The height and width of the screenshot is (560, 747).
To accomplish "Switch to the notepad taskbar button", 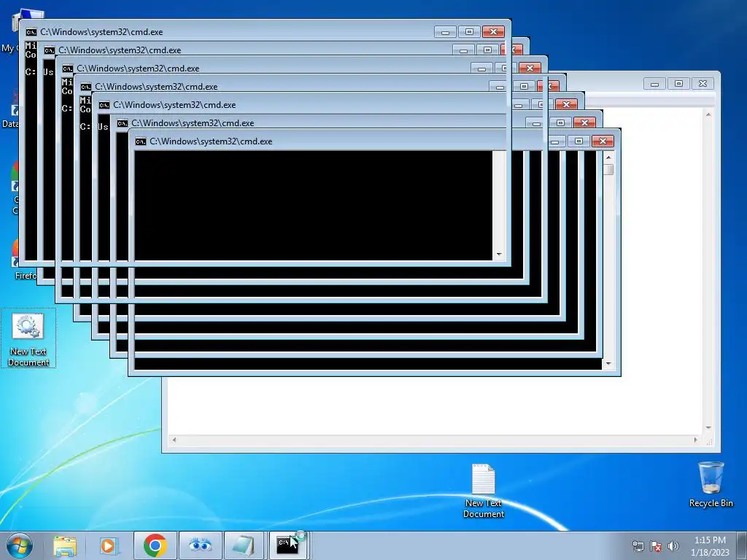I will pos(244,545).
